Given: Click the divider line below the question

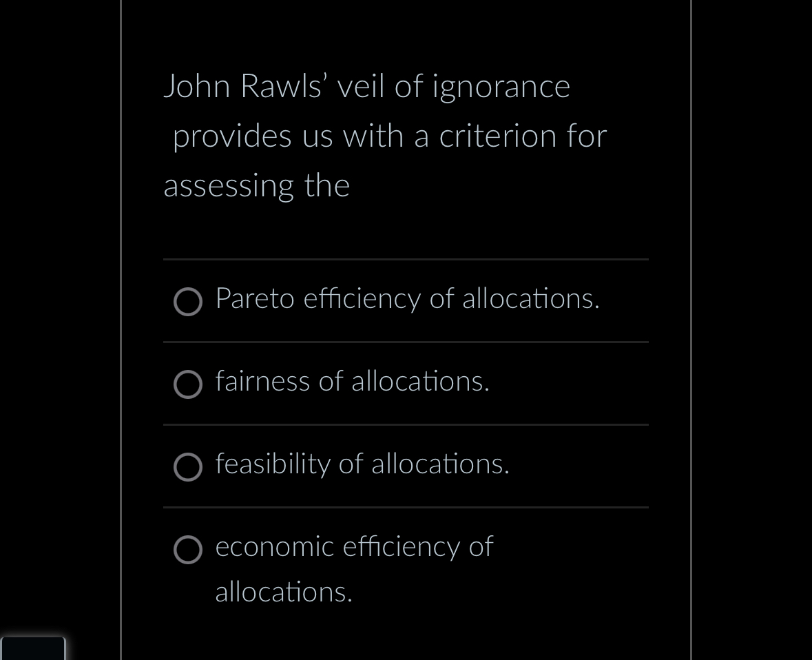Looking at the screenshot, I should click(406, 260).
